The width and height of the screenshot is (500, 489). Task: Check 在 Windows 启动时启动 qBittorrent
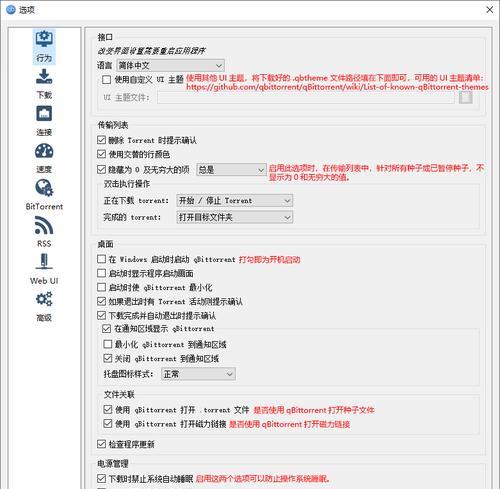tap(101, 259)
